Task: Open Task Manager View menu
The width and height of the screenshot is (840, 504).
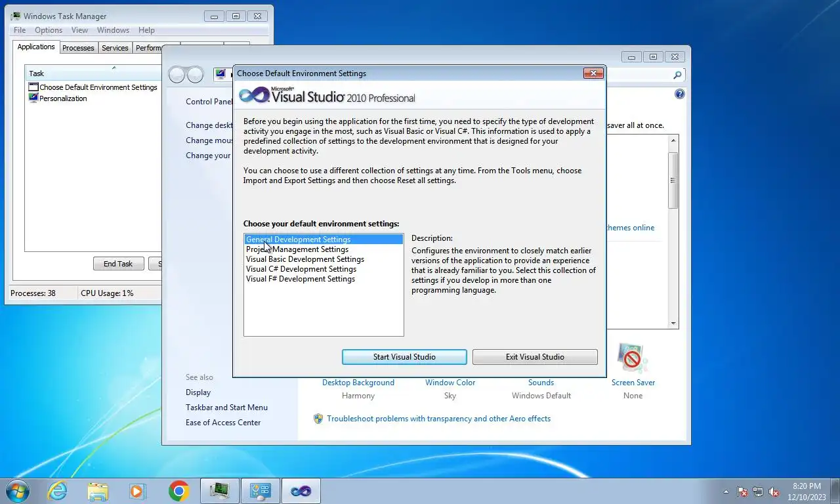Action: point(79,30)
